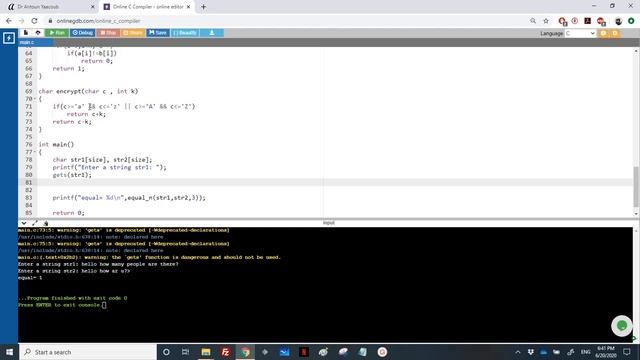This screenshot has height=360, width=640.
Task: Click the Stop button
Action: click(108, 33)
